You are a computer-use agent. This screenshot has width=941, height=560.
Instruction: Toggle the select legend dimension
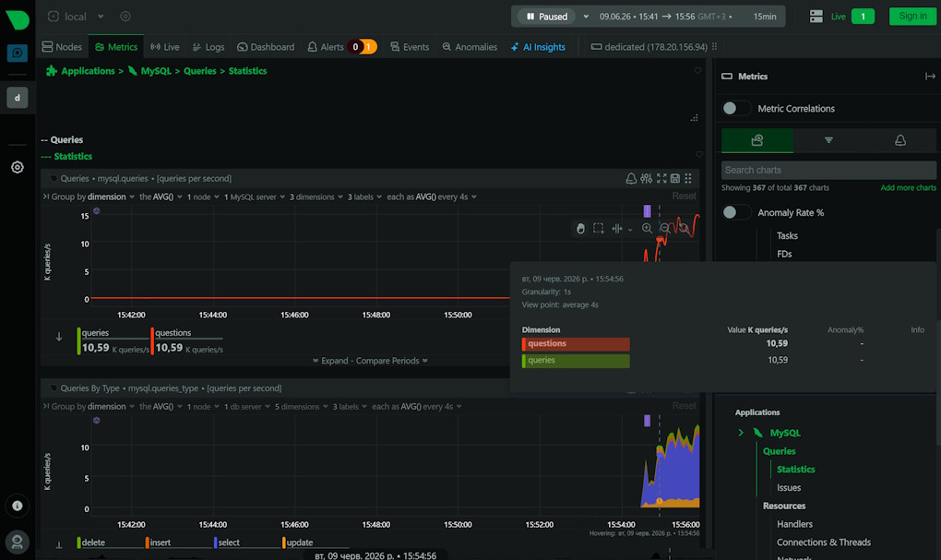(x=228, y=542)
